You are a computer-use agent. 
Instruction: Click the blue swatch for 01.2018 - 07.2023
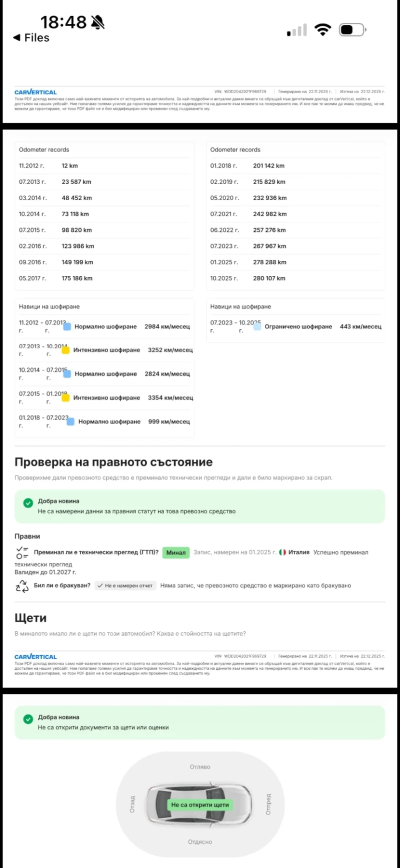(70, 421)
